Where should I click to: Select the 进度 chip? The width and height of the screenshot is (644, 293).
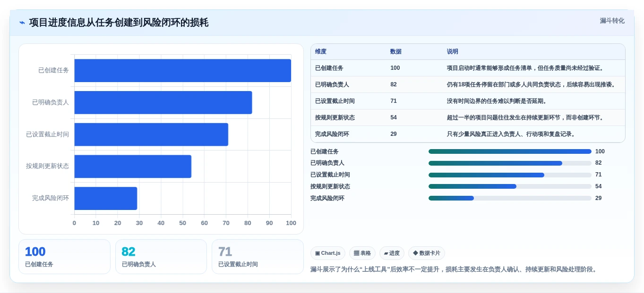[x=392, y=253]
